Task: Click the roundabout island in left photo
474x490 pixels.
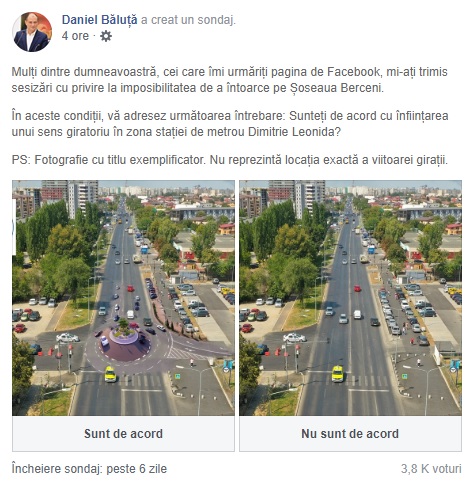Action: (x=124, y=334)
